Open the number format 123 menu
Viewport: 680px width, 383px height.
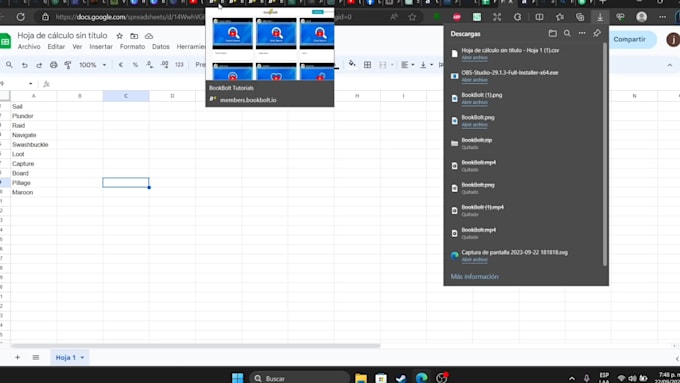tap(179, 65)
